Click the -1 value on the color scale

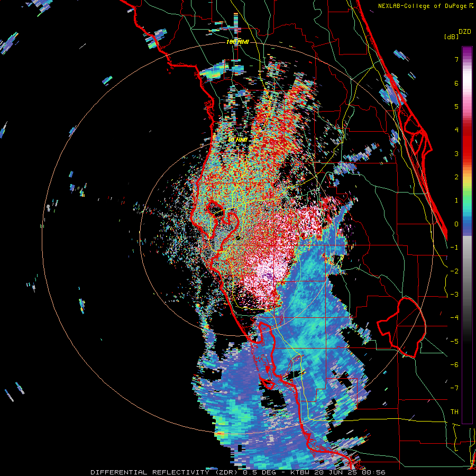454,248
